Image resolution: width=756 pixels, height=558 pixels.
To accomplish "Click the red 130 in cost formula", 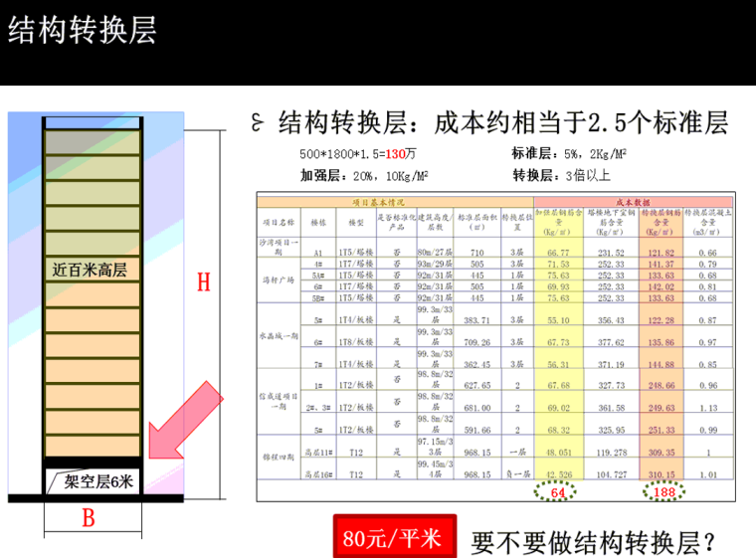I will point(396,155).
